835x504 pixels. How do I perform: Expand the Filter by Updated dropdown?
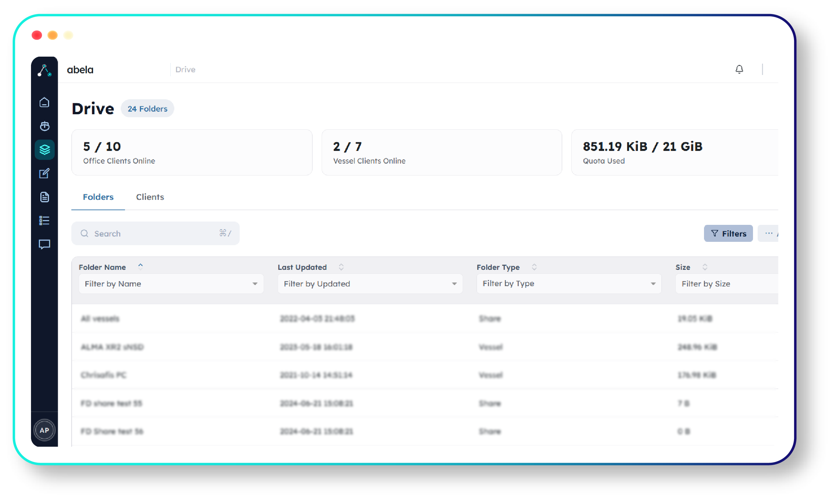pyautogui.click(x=370, y=284)
